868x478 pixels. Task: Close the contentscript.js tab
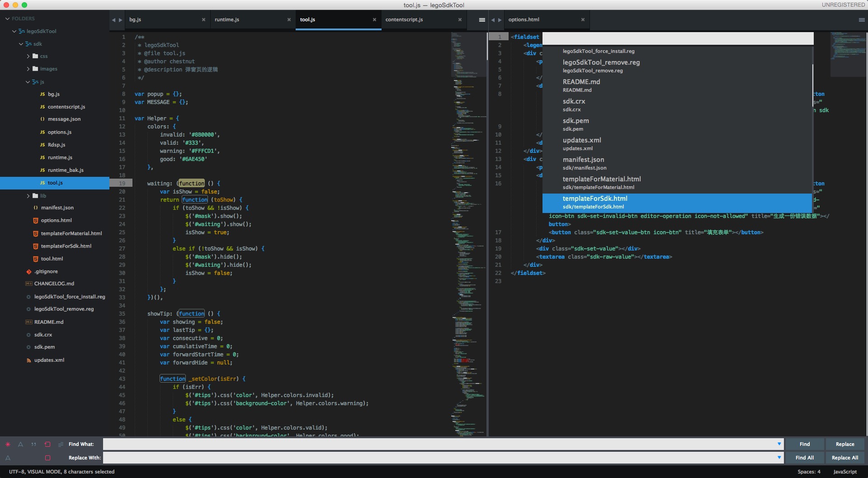coord(460,19)
